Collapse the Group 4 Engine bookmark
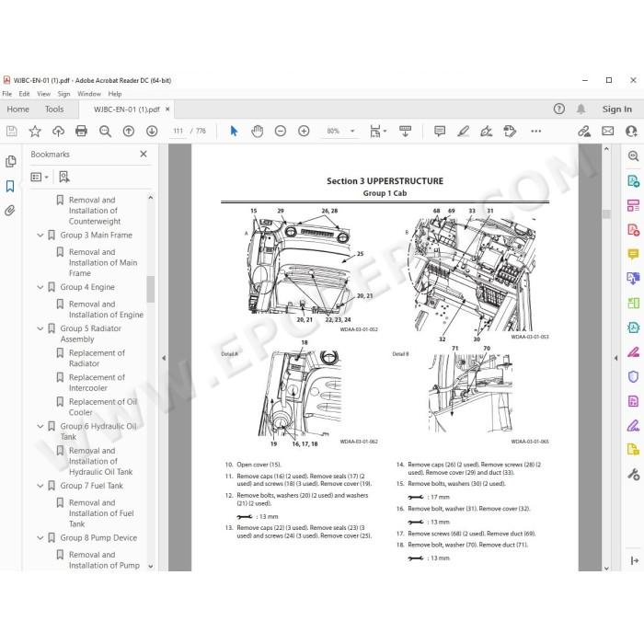 (x=40, y=287)
